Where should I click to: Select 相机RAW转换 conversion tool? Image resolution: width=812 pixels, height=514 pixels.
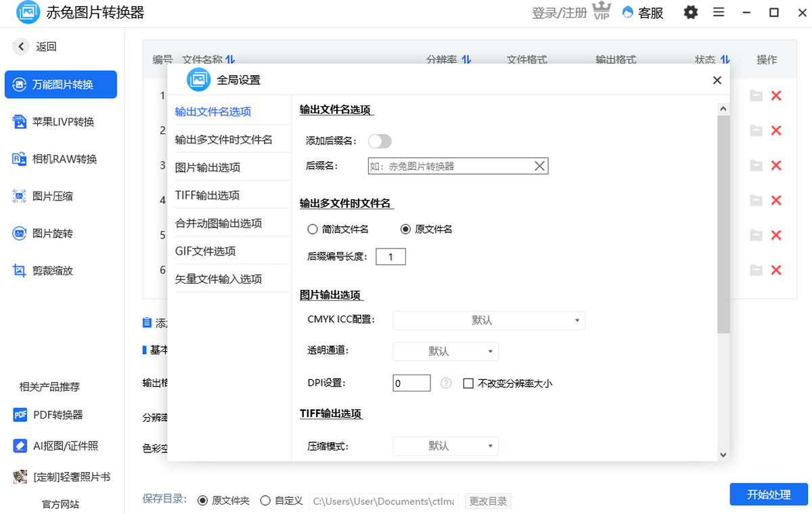[x=61, y=158]
